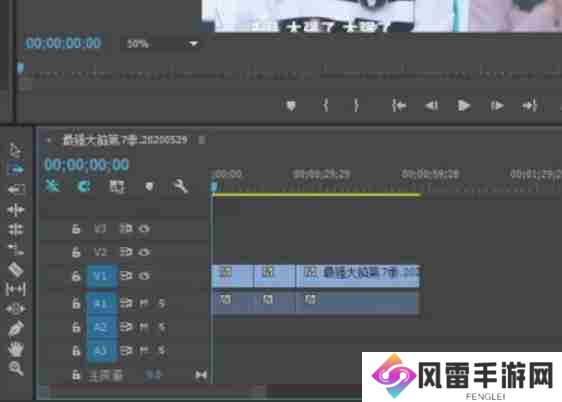Toggle sync lock on track A1
Image resolution: width=562 pixels, height=402 pixels.
coord(126,303)
